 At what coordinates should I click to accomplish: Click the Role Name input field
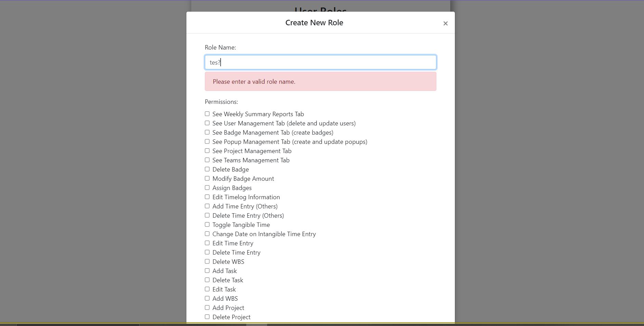coord(320,62)
